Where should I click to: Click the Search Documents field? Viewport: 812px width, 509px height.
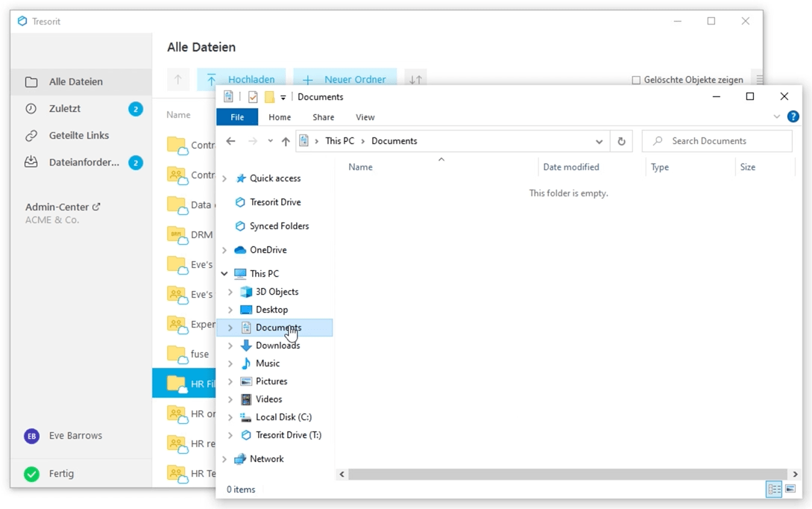coord(717,141)
